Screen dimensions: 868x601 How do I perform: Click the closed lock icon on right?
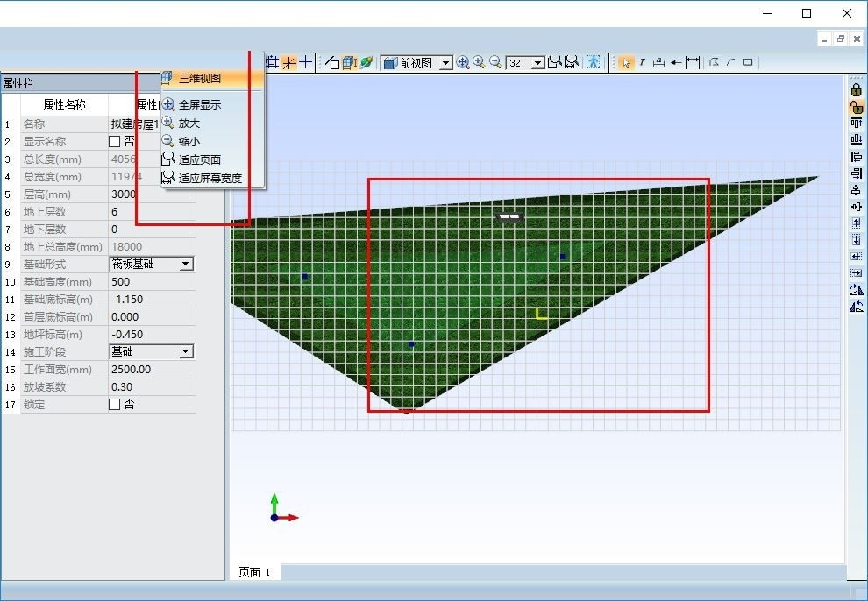[x=857, y=89]
